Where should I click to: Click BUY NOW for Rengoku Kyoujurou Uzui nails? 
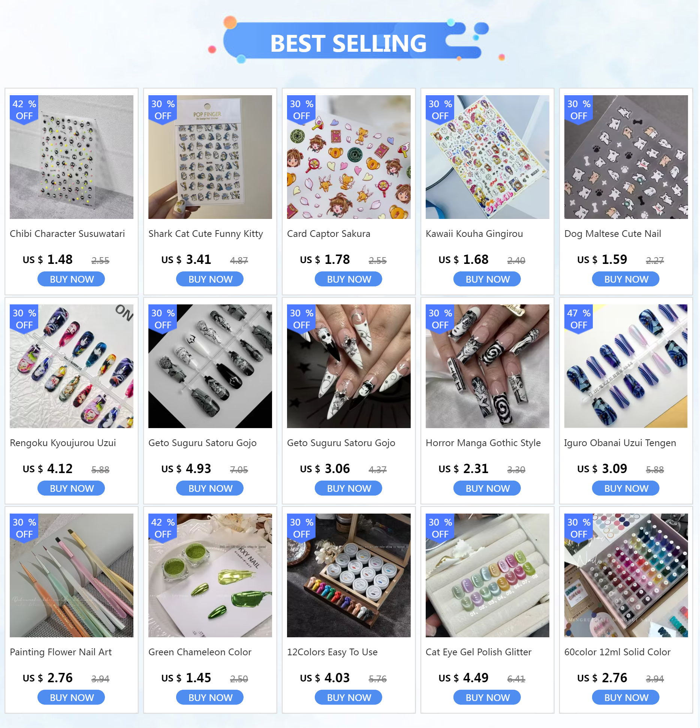point(71,488)
